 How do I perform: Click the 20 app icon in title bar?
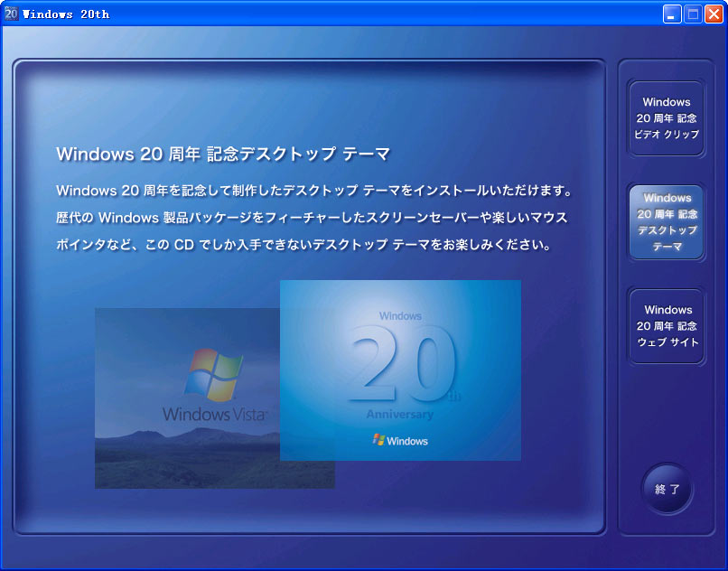click(11, 14)
